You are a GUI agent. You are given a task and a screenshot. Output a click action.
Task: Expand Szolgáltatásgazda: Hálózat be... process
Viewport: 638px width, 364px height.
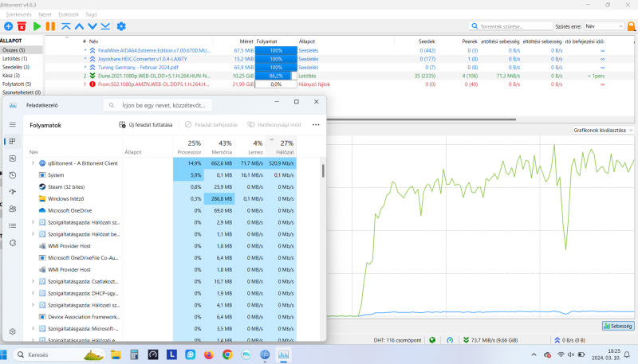click(x=33, y=234)
